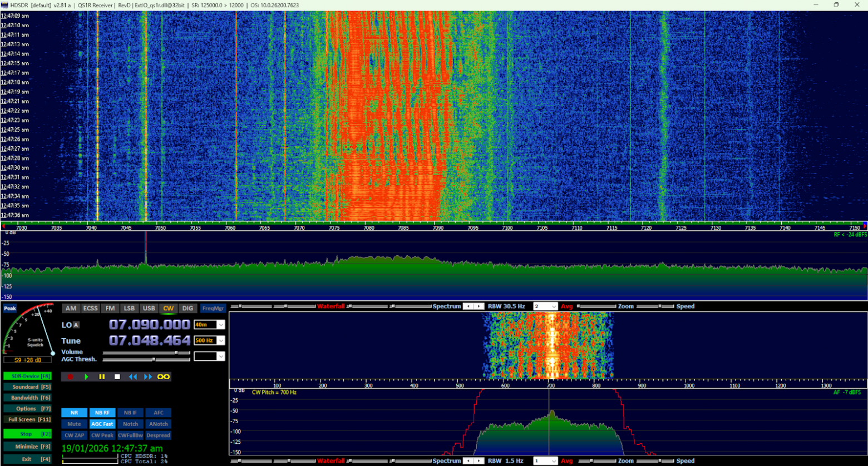868x466 pixels.
Task: Click the CW Pitch = 700 Hz label
Action: (x=274, y=393)
